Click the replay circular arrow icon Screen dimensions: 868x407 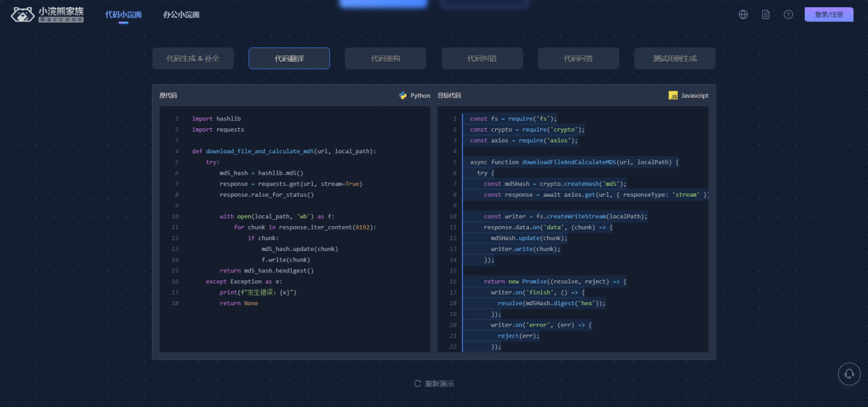pyautogui.click(x=418, y=383)
